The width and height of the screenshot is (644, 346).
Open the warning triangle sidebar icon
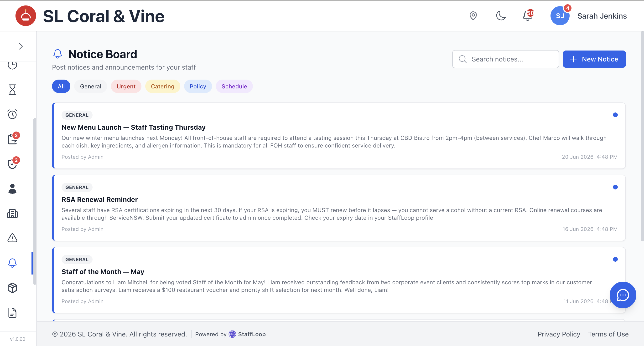coord(12,238)
